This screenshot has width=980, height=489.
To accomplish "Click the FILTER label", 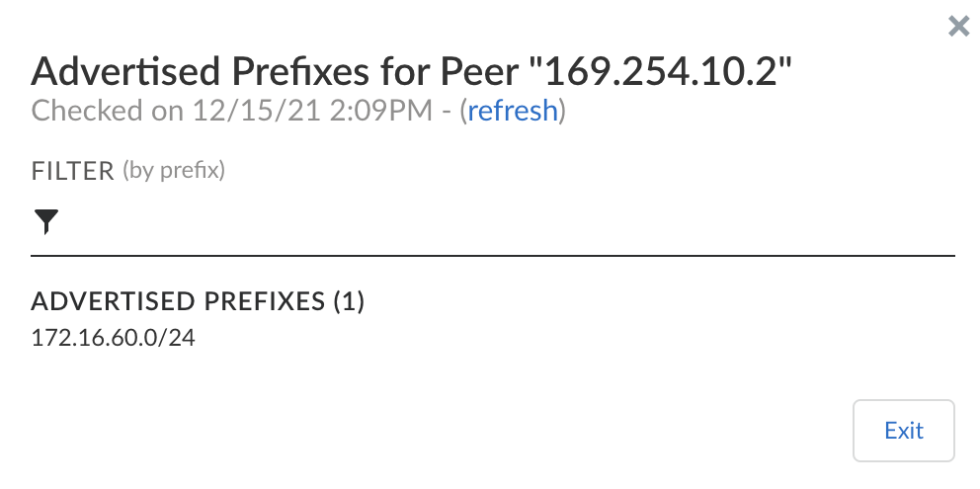I will pos(73,171).
